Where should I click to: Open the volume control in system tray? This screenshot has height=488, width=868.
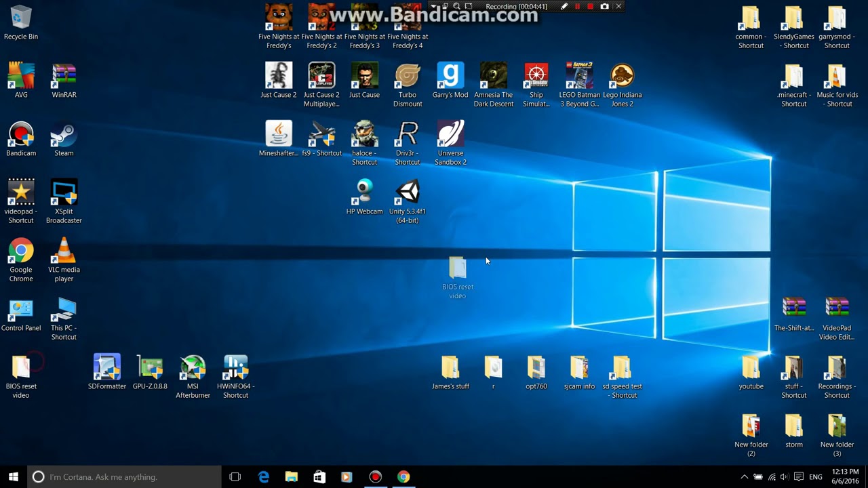(785, 477)
